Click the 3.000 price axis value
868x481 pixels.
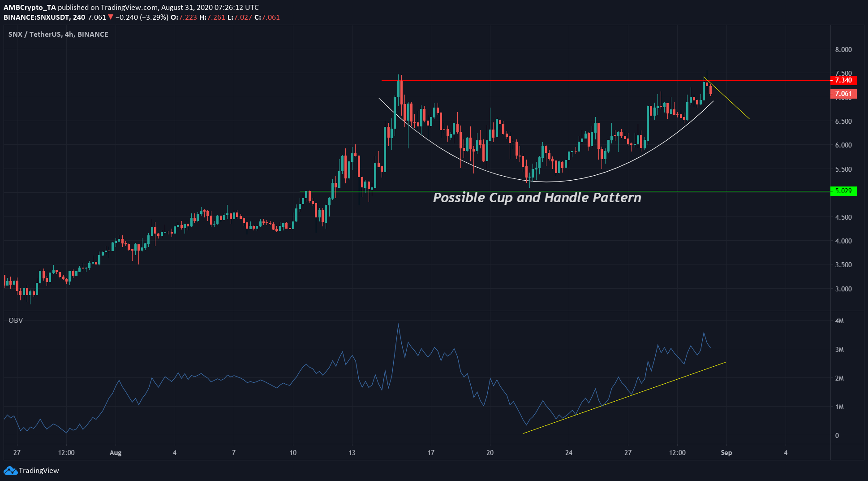click(843, 289)
